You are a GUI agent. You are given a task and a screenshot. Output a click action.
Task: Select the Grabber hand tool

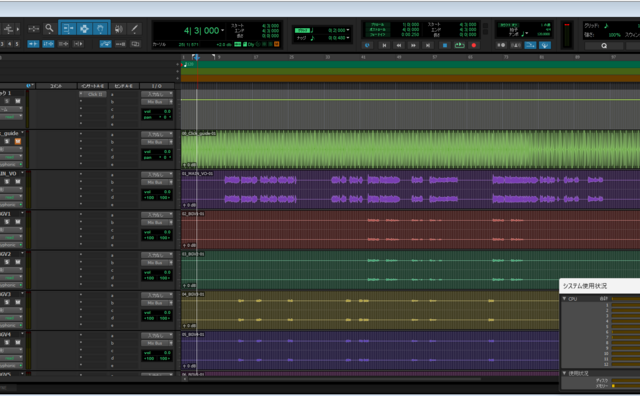tap(100, 29)
